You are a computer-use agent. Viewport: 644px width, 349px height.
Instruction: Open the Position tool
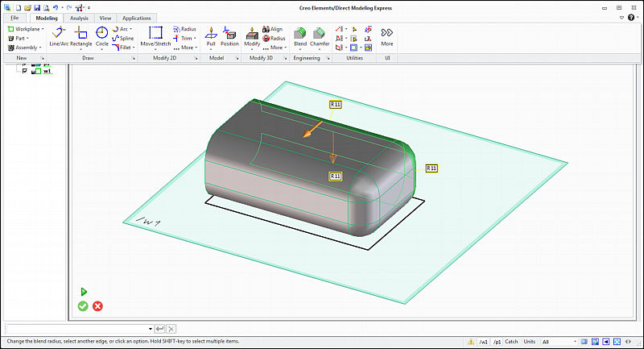[x=229, y=36]
